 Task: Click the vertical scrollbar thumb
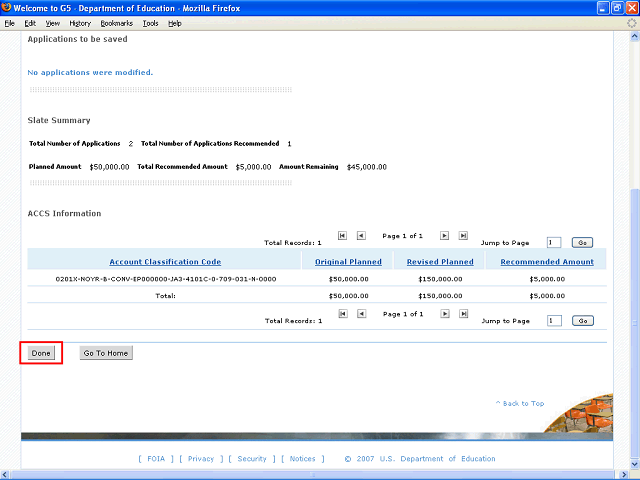tap(635, 324)
